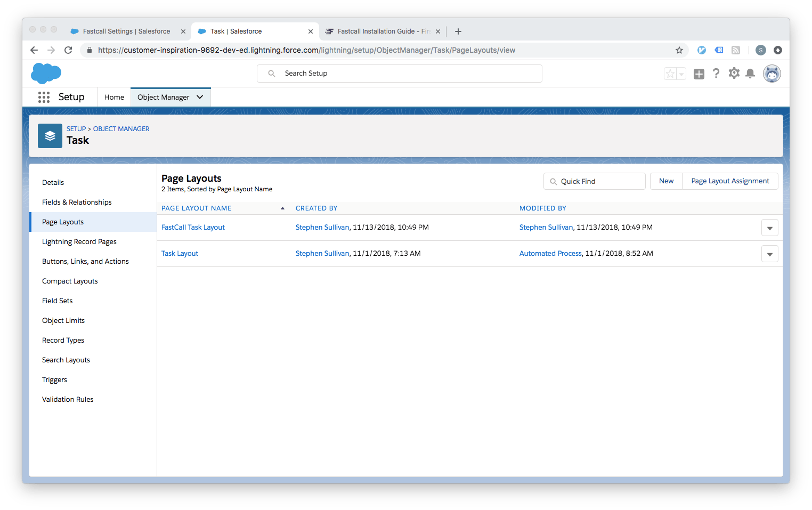Reload the page with the refresh icon

click(x=68, y=50)
